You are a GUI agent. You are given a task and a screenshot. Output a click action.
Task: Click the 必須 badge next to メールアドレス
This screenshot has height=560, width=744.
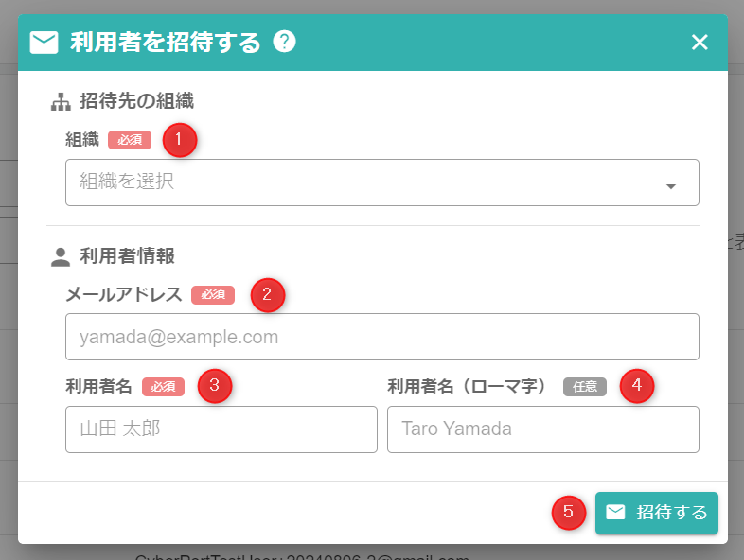(213, 295)
